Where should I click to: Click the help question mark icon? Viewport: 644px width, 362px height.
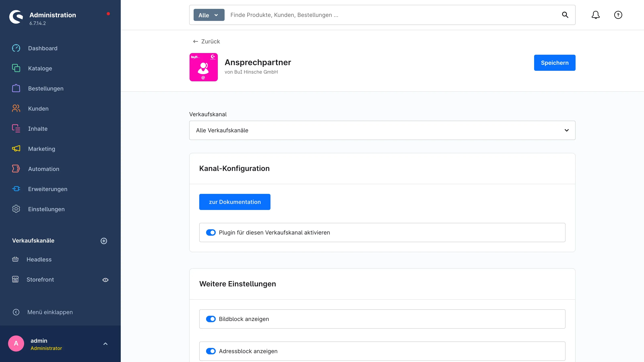618,15
